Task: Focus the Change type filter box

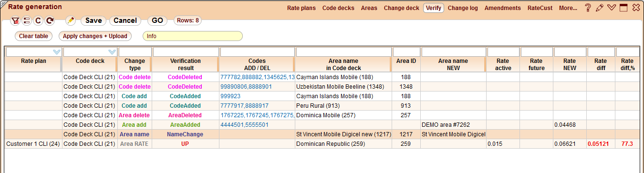Action: [135, 52]
